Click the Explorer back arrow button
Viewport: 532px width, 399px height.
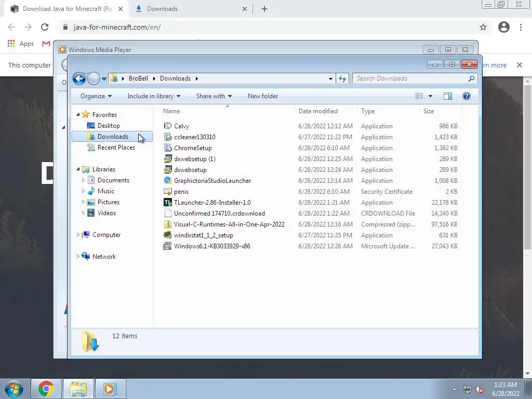(x=79, y=79)
